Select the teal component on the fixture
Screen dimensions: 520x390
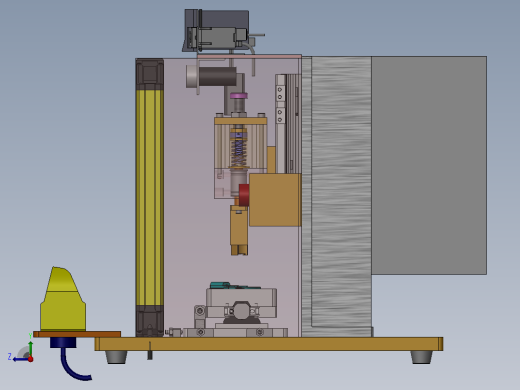[x=221, y=285]
